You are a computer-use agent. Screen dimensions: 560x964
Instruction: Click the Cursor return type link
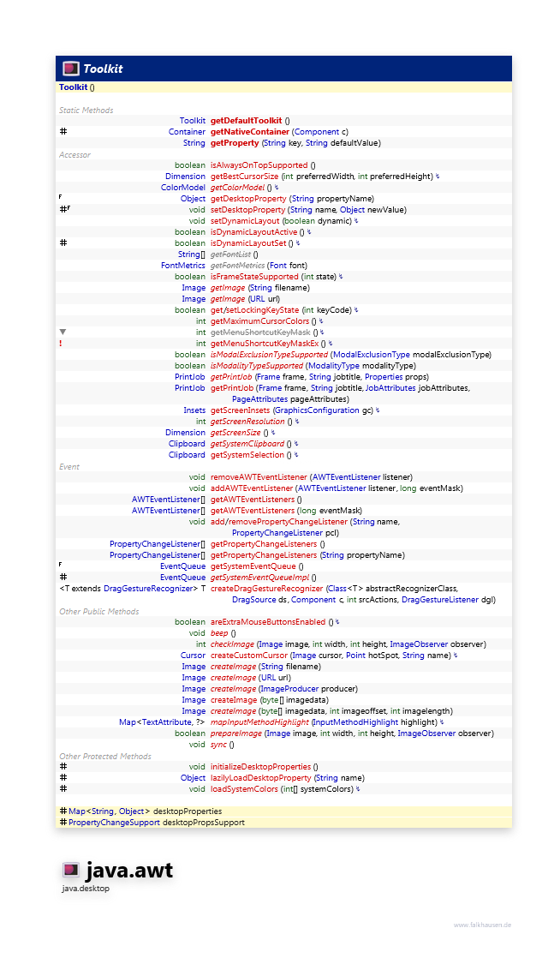click(193, 656)
